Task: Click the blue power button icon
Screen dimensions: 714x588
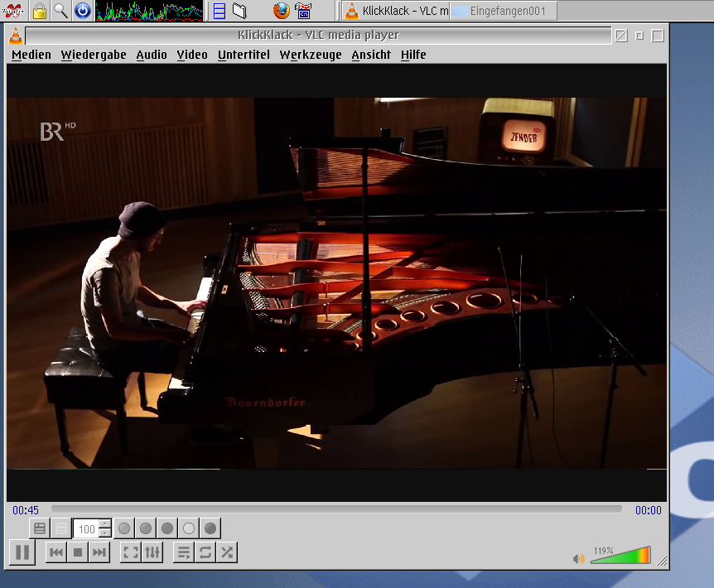Action: (x=83, y=11)
